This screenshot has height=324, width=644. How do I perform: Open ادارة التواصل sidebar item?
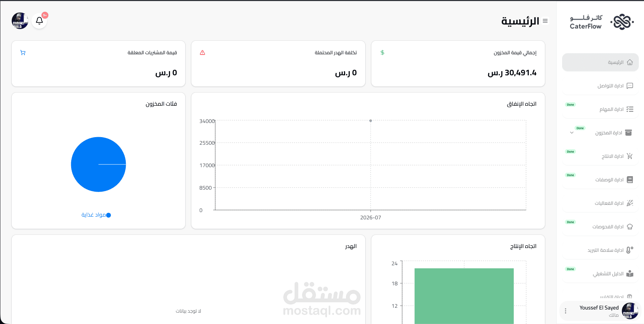click(600, 86)
